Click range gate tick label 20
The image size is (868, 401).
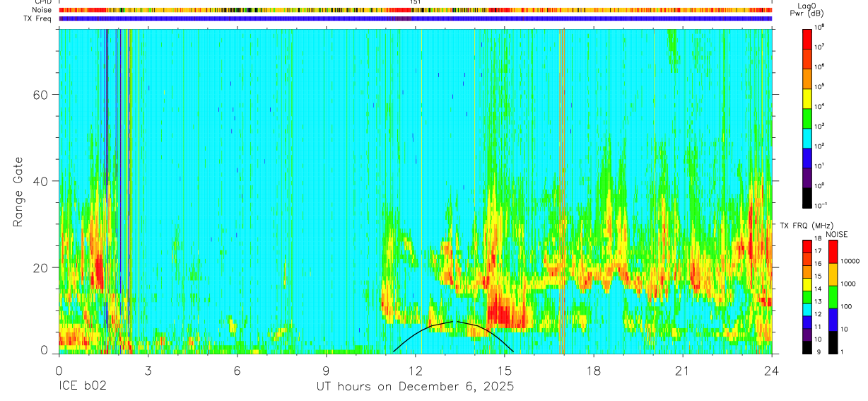(x=40, y=268)
